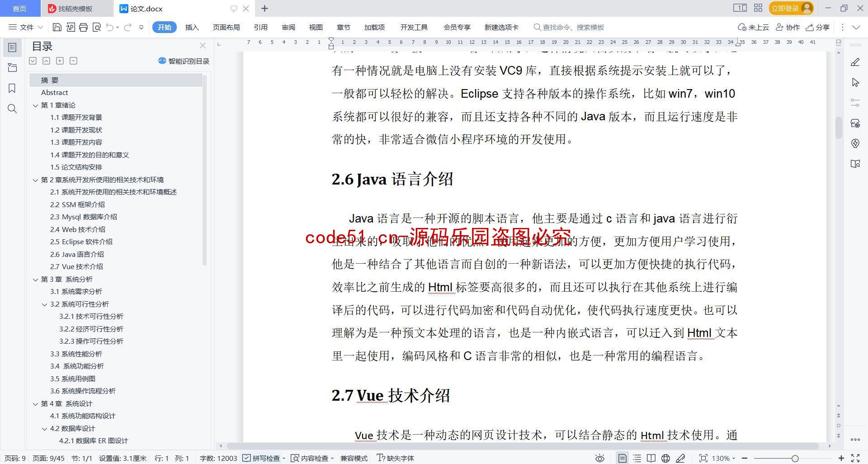Click the collapse-all minus icon in 目录 panel

73,61
